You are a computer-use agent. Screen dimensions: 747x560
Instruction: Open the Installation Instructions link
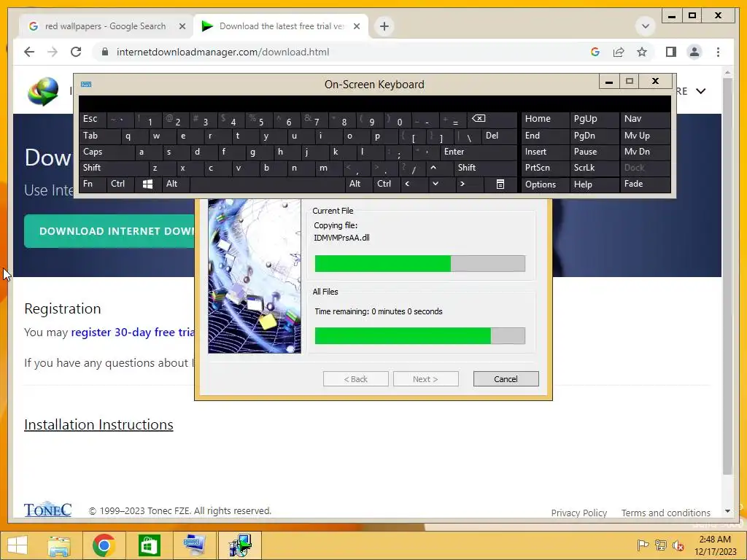click(x=98, y=424)
